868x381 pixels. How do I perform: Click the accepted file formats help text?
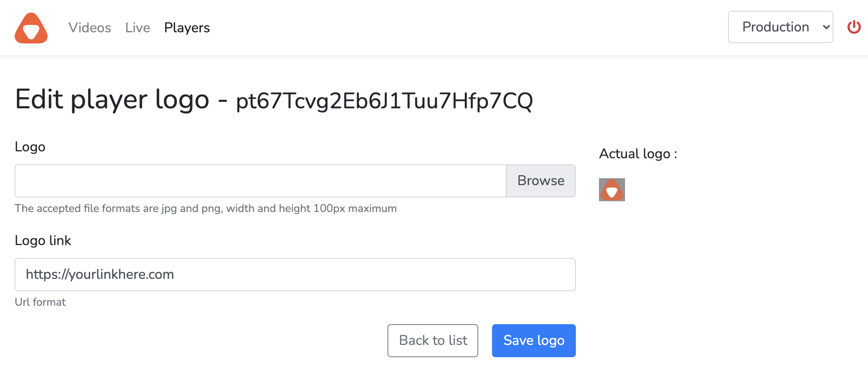206,209
